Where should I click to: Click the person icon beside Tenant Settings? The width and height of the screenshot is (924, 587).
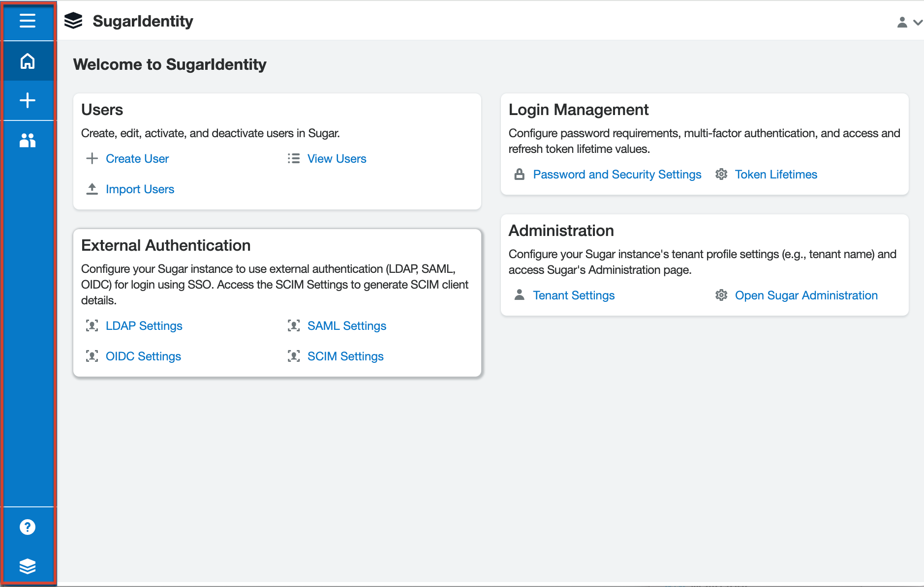tap(520, 295)
